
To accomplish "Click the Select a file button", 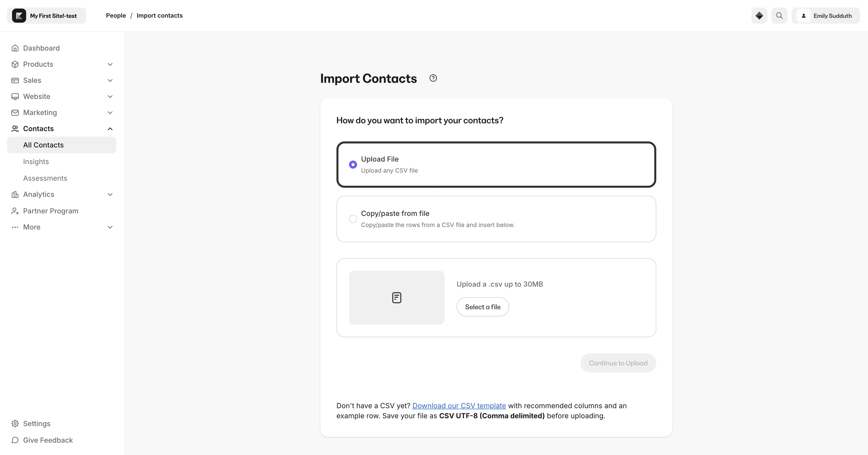I will click(483, 307).
